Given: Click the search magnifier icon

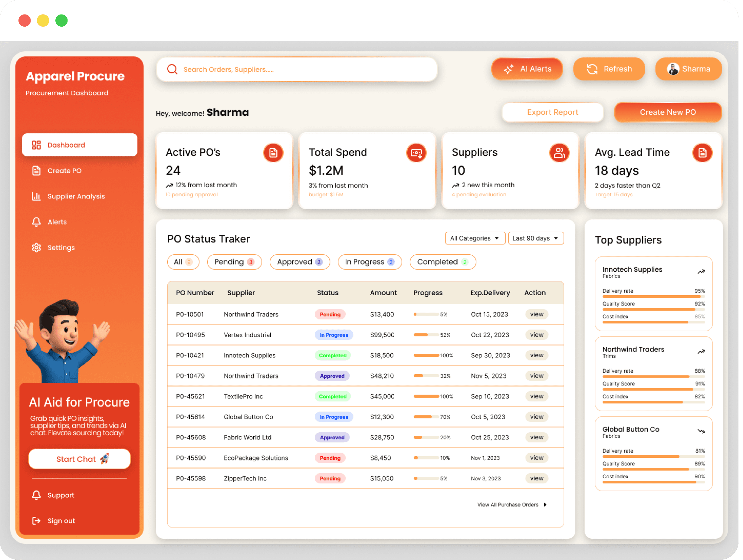Looking at the screenshot, I should click(x=172, y=69).
